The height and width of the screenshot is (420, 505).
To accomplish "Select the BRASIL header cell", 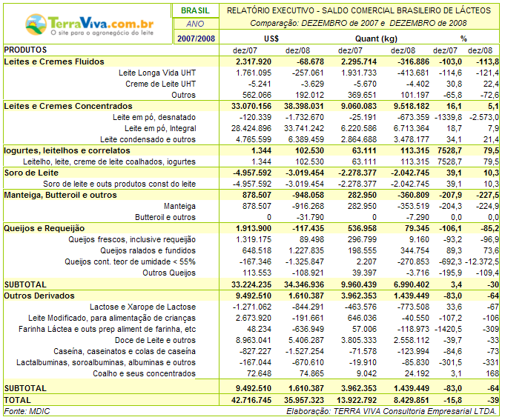I will [x=195, y=10].
